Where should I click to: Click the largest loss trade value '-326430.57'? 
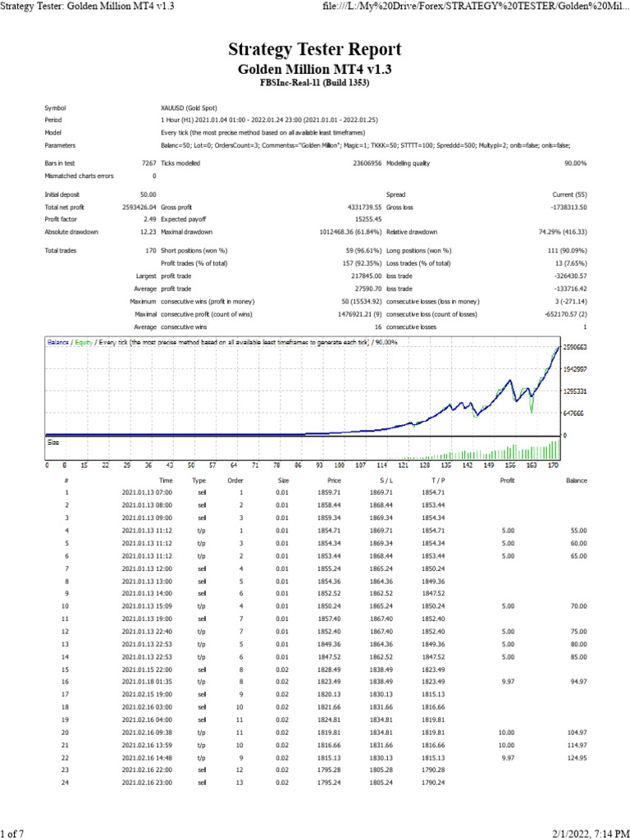pyautogui.click(x=570, y=276)
